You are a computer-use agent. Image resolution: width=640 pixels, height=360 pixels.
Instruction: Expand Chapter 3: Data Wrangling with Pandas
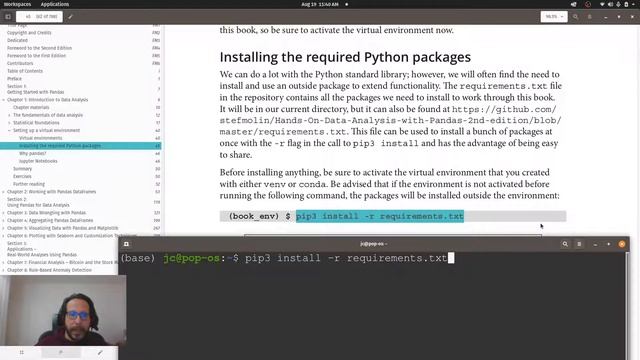[x=4, y=213]
